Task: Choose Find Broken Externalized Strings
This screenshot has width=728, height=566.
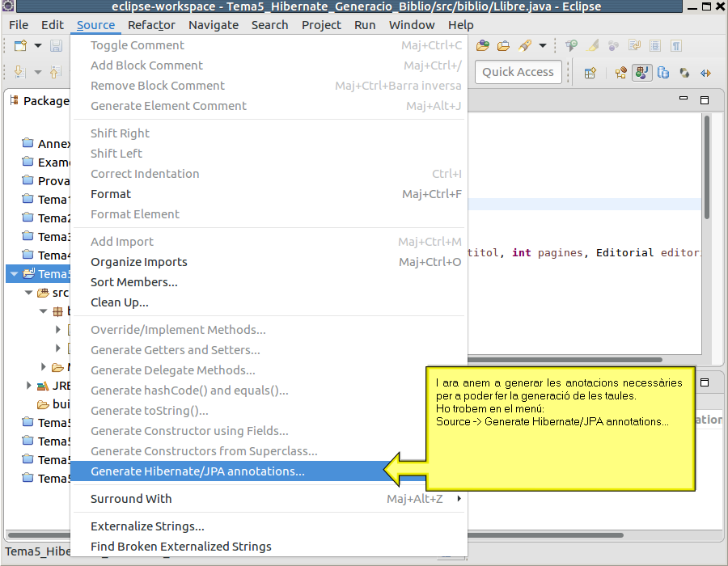Action: [269, 547]
